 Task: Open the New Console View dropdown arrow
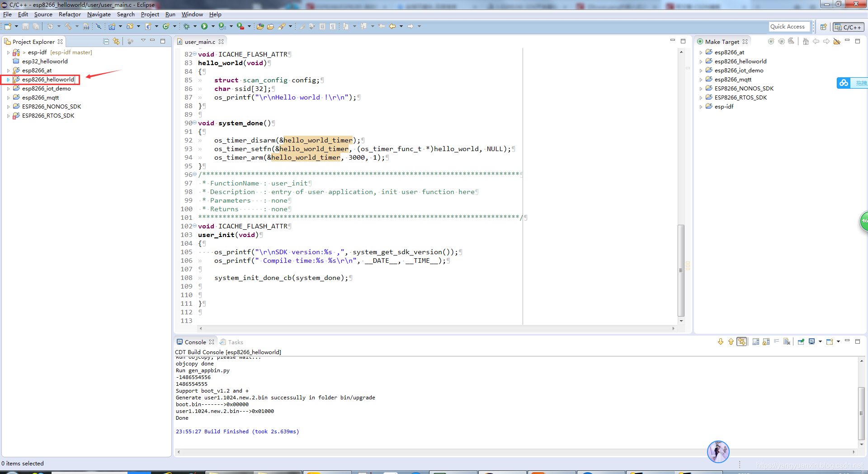tap(838, 341)
